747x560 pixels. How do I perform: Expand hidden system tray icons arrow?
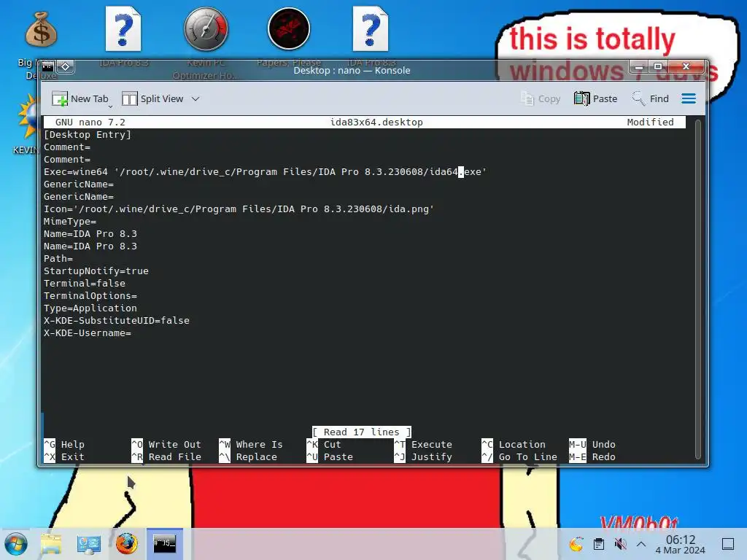pos(641,544)
